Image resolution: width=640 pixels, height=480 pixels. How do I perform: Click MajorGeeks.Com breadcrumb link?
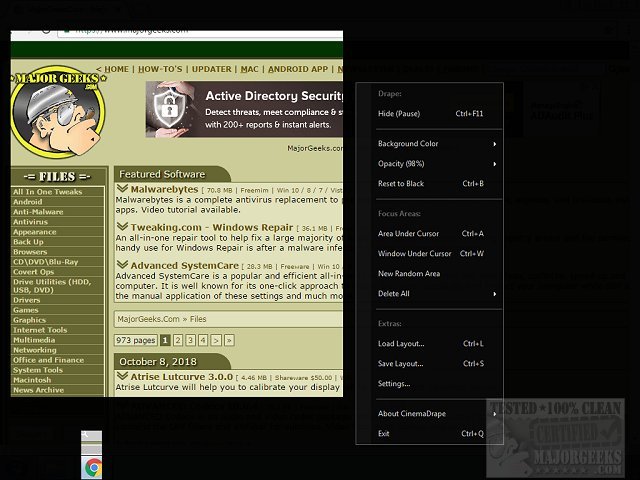tap(148, 319)
